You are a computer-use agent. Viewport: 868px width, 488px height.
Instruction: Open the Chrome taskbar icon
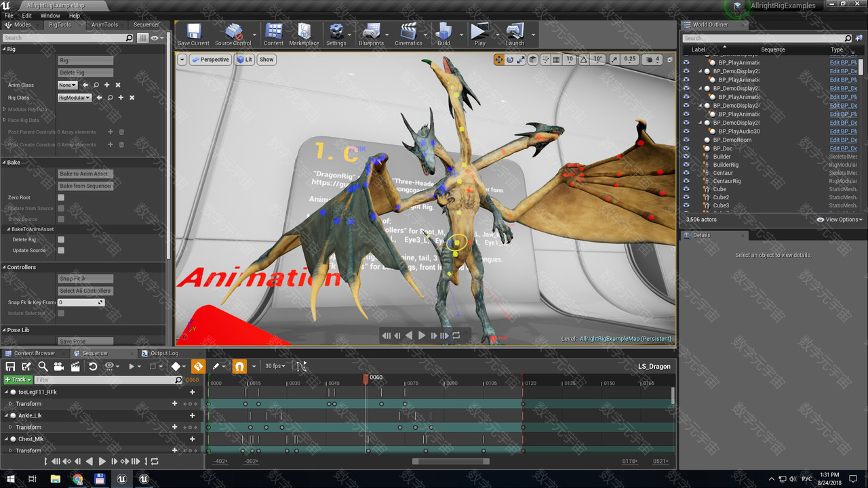tap(77, 479)
